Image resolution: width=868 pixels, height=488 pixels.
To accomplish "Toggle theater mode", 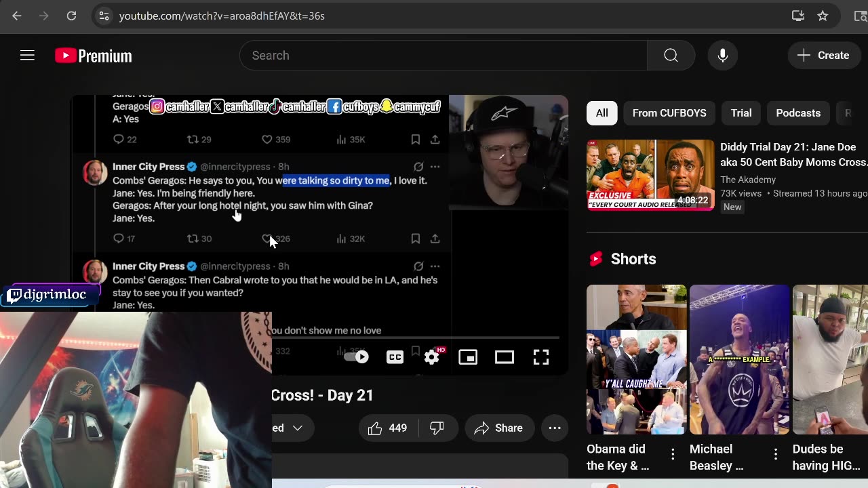I will 505,357.
